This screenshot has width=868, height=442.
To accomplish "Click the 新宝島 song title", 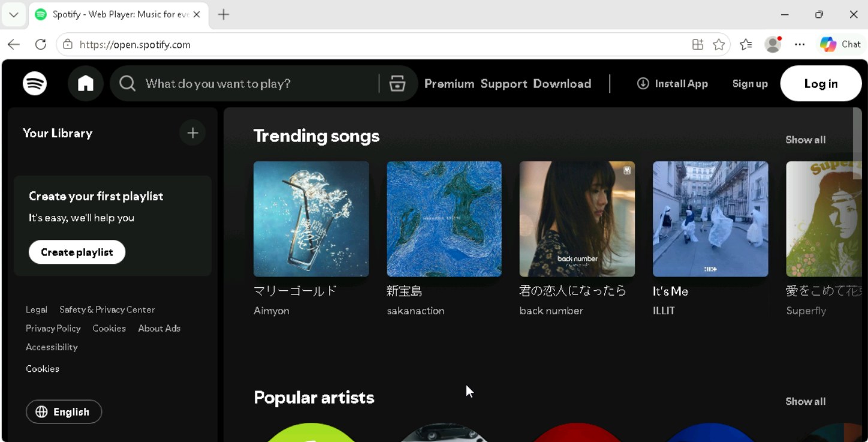I will click(405, 291).
